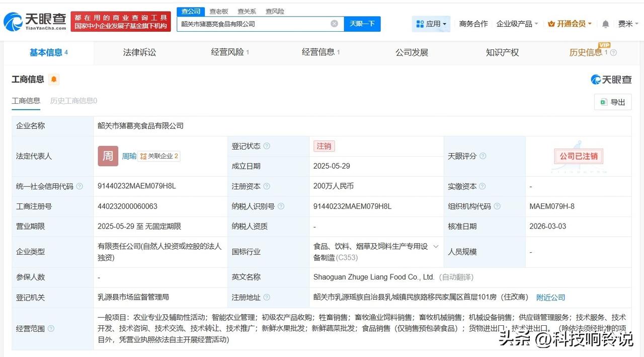Click inside the company search input field
Image resolution: width=644 pixels, height=357 pixels.
point(252,24)
